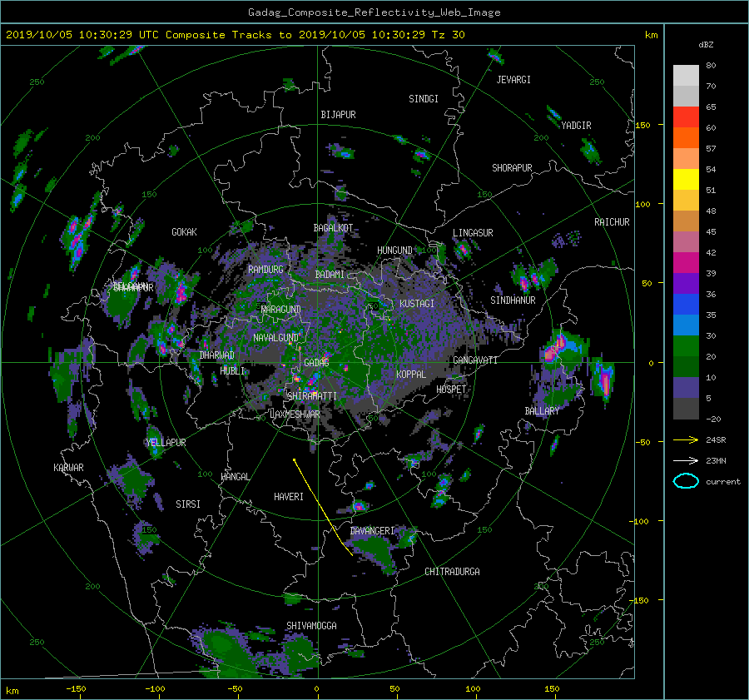Click the BIJAPUR city label
This screenshot has width=749, height=700.
(x=338, y=115)
